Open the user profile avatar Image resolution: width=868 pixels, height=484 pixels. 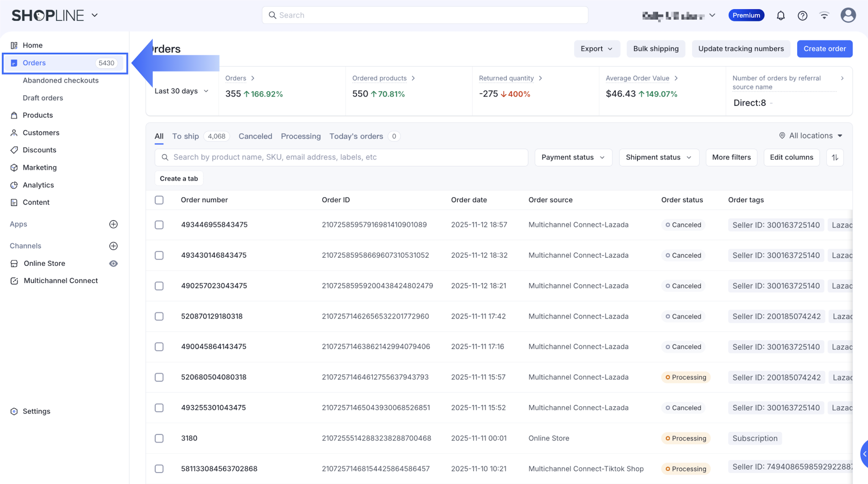coord(848,15)
